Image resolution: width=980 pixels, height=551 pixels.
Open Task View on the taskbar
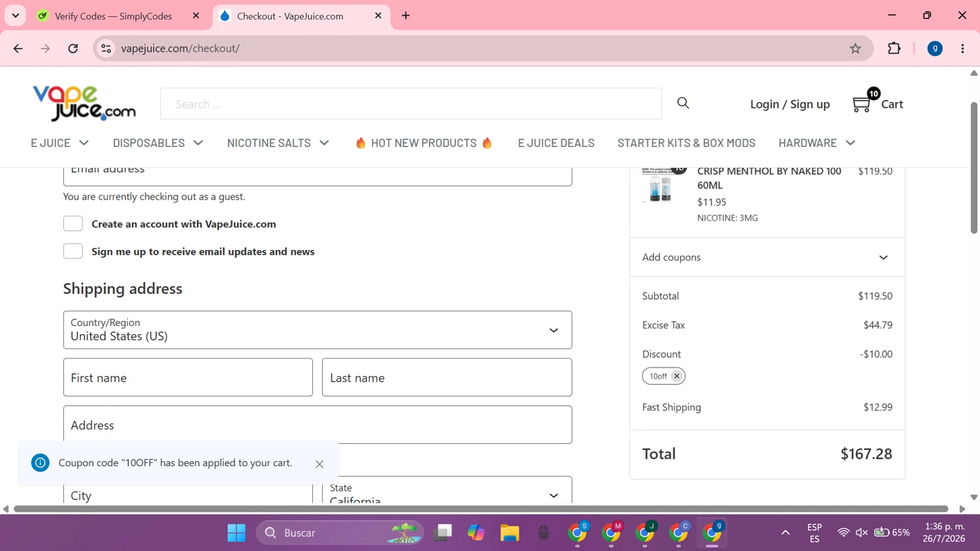pyautogui.click(x=443, y=533)
